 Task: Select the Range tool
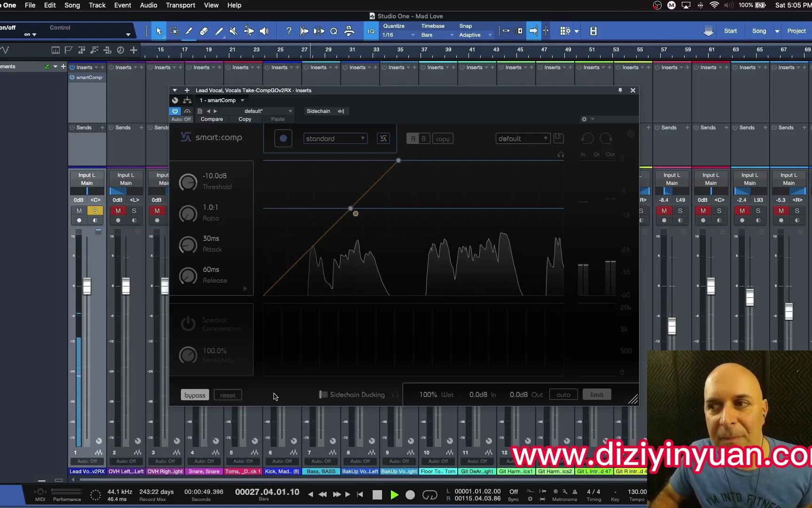[x=174, y=31]
